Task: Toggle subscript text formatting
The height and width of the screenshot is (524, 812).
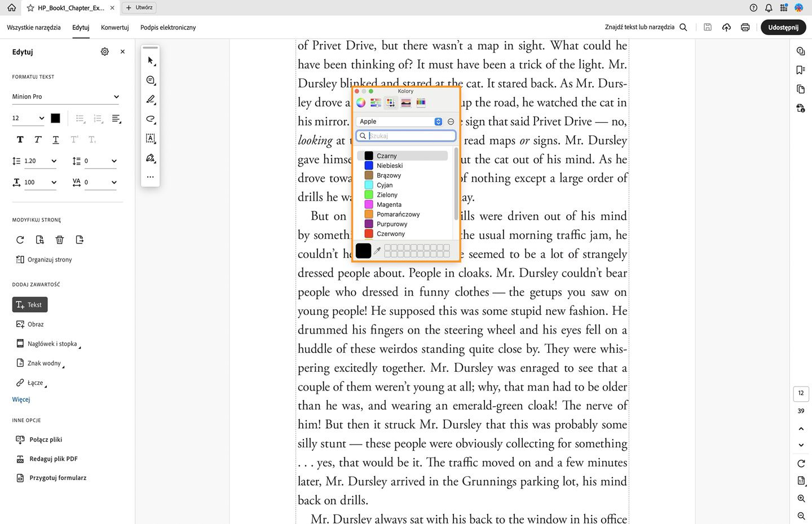Action: [x=92, y=140]
